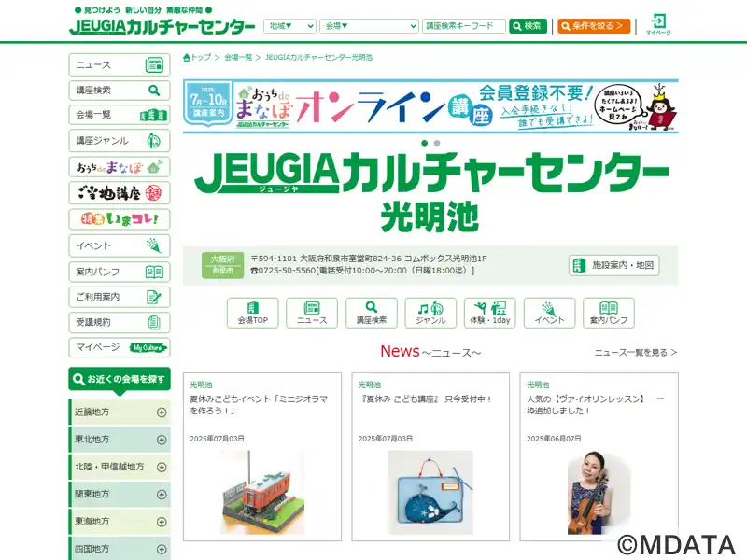The image size is (747, 560).
Task: Open イベント in the left sidebar
Action: (120, 245)
